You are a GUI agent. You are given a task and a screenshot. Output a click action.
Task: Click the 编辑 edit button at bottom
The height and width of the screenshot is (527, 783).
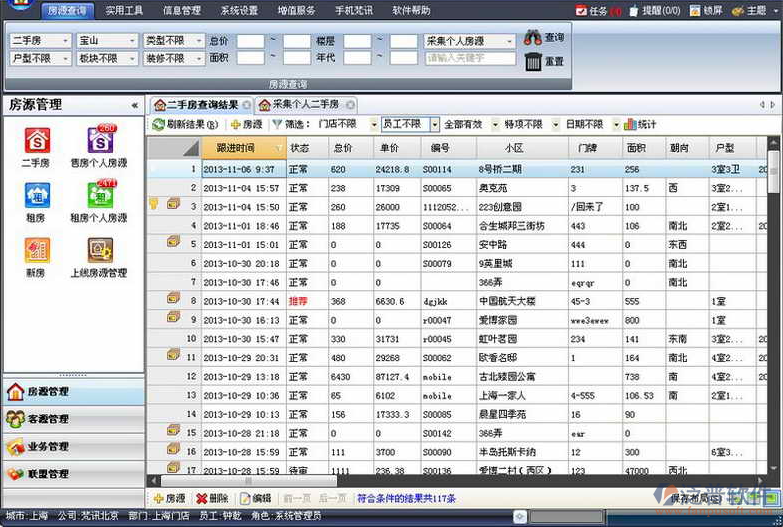point(255,498)
